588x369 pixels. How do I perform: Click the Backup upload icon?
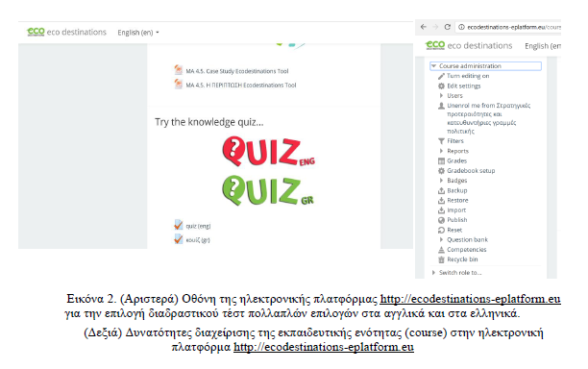click(x=441, y=190)
